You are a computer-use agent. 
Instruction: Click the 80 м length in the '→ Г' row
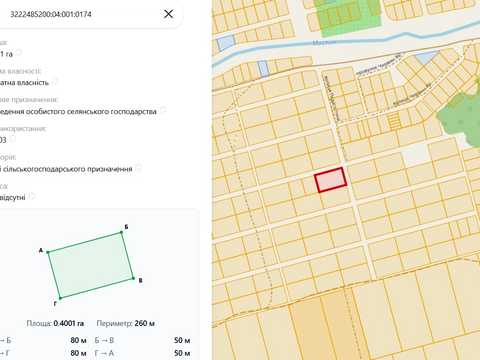(78, 353)
